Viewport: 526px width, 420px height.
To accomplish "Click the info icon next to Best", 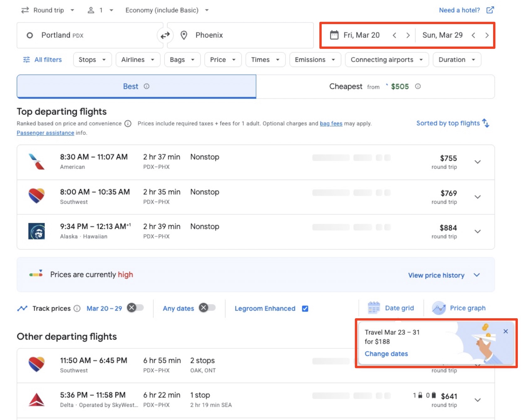I will coord(147,86).
